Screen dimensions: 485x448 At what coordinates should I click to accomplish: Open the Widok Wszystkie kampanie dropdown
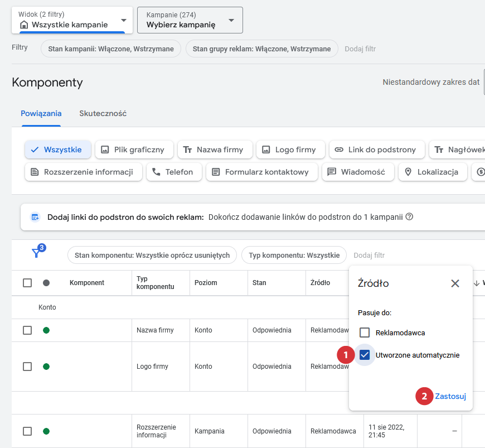pyautogui.click(x=72, y=20)
